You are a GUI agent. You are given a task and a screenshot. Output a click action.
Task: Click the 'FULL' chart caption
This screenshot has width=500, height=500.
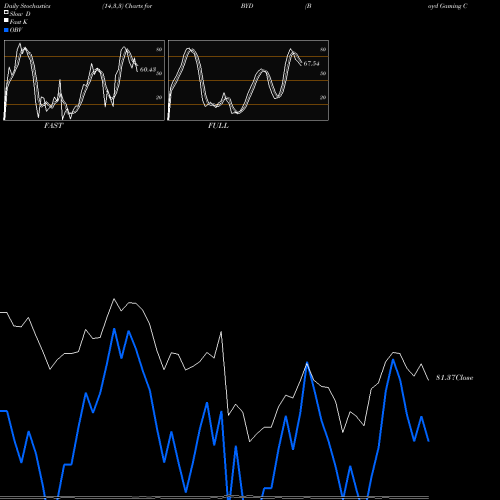[x=218, y=126]
